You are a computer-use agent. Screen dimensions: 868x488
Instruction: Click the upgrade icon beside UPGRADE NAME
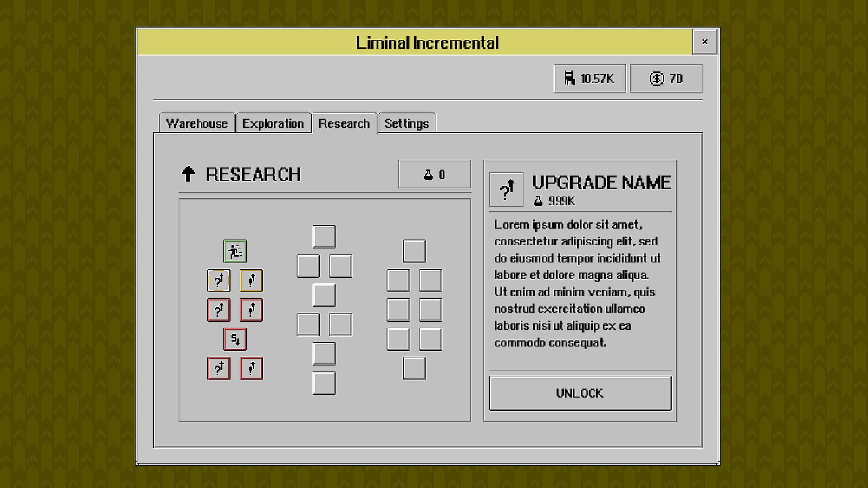pyautogui.click(x=506, y=190)
